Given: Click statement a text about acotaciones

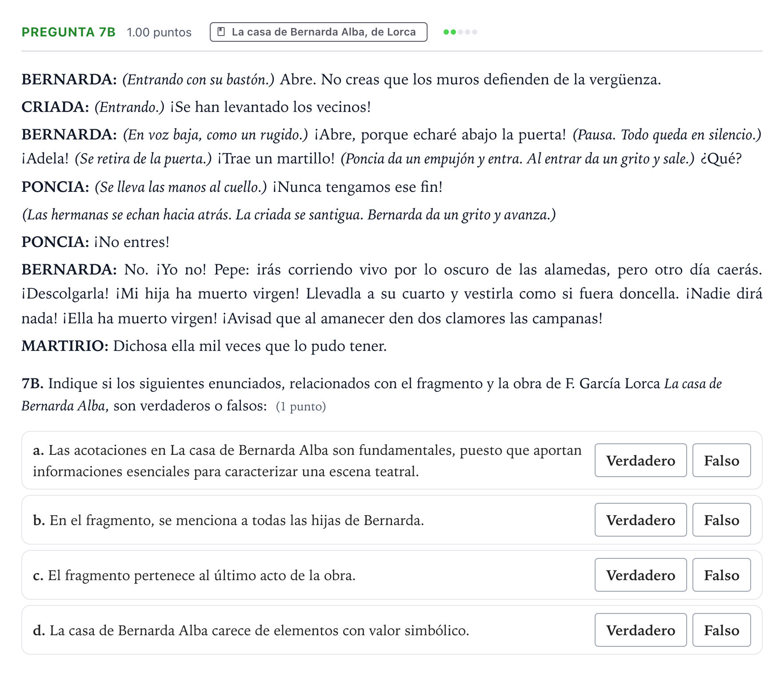Looking at the screenshot, I should click(307, 461).
